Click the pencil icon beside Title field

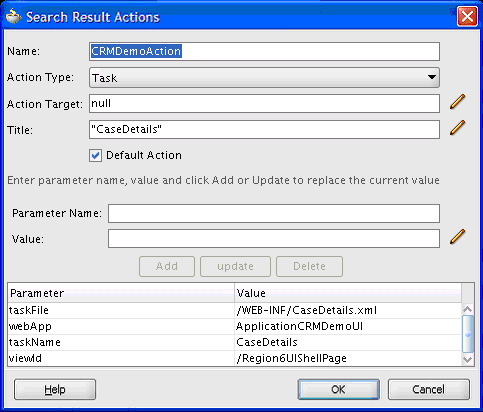click(457, 128)
